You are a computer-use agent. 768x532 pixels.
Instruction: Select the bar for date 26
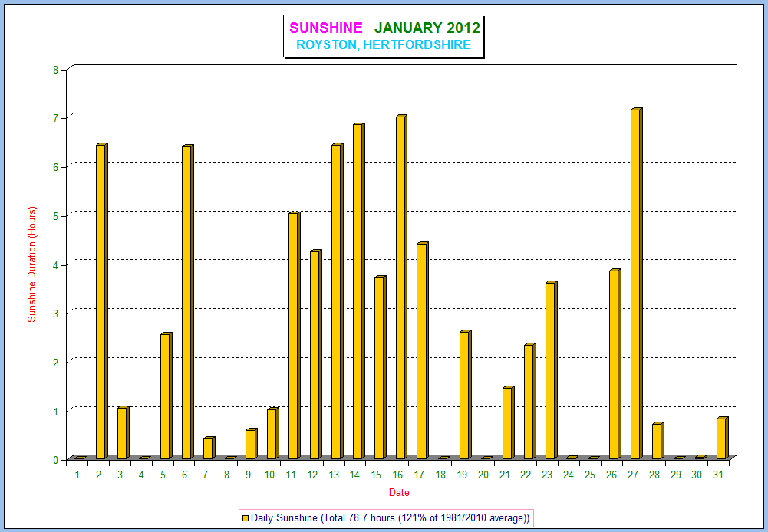coord(615,364)
